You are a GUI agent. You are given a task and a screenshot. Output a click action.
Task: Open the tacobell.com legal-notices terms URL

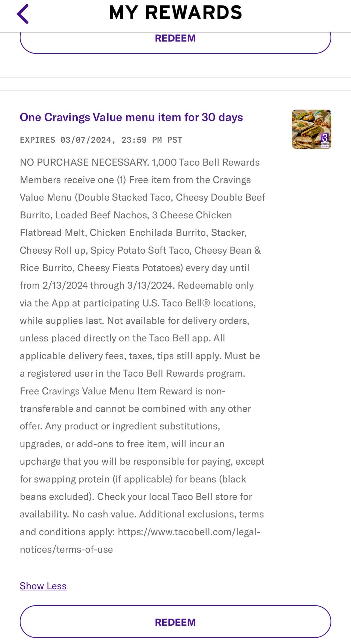point(189,532)
